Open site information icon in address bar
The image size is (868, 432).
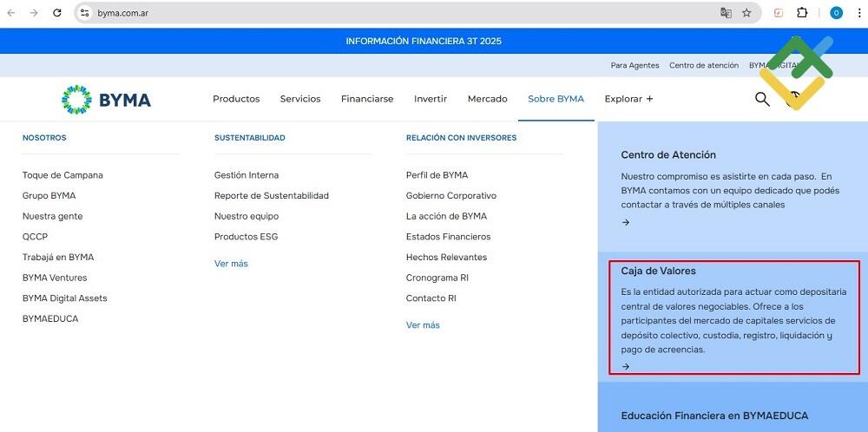(x=84, y=13)
